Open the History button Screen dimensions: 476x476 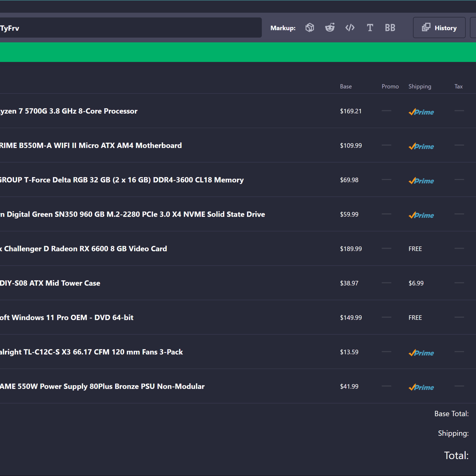coord(439,28)
